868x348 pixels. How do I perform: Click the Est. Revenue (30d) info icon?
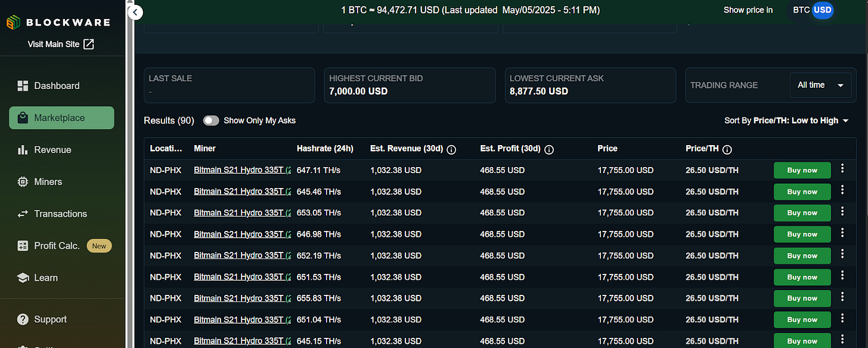tap(451, 149)
